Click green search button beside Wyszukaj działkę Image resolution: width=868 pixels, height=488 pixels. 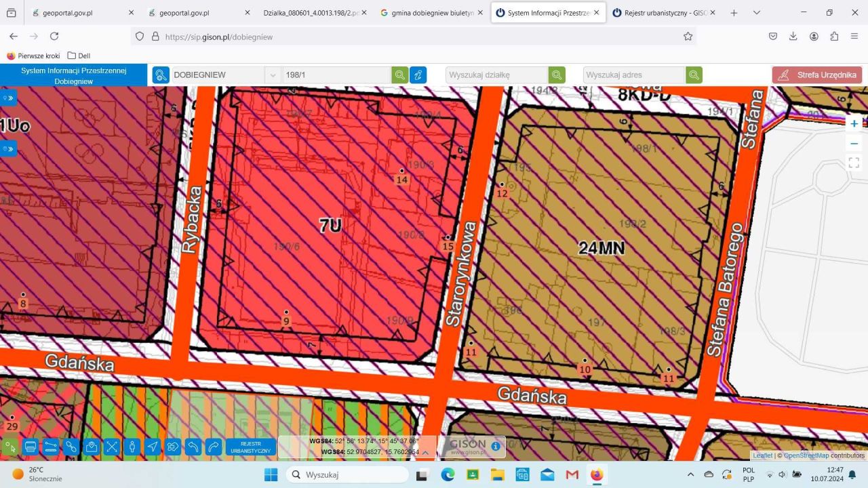557,75
